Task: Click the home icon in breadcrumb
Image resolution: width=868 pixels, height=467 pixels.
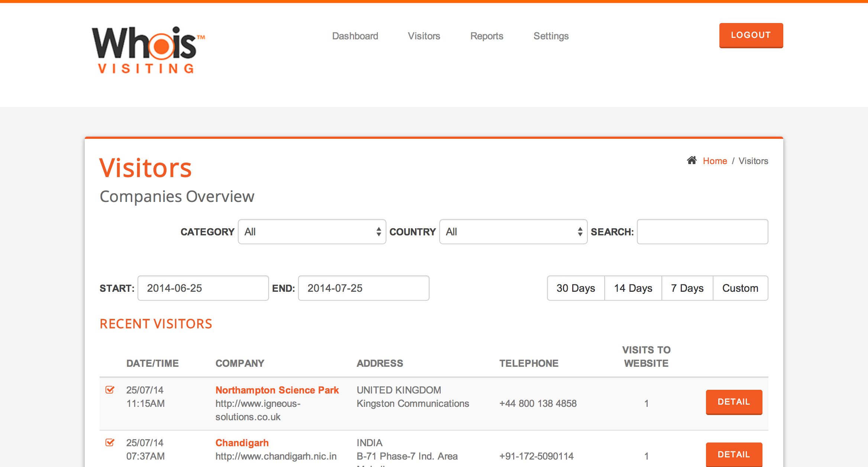Action: tap(692, 160)
